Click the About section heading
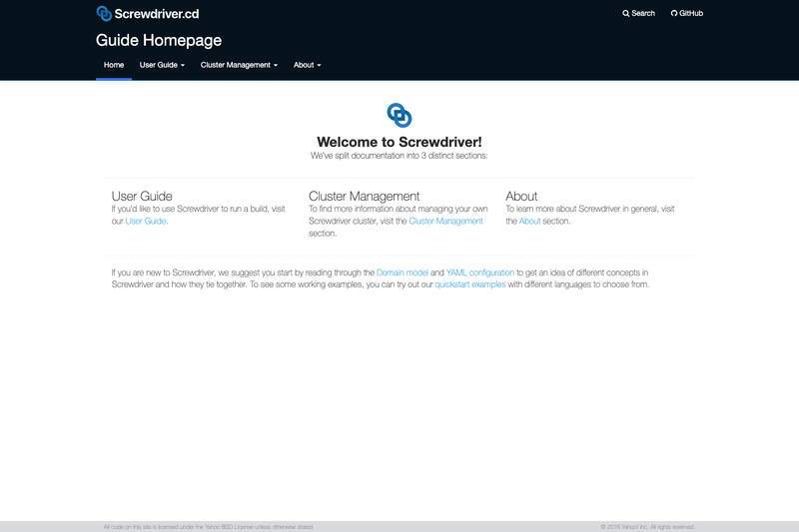 (x=521, y=196)
